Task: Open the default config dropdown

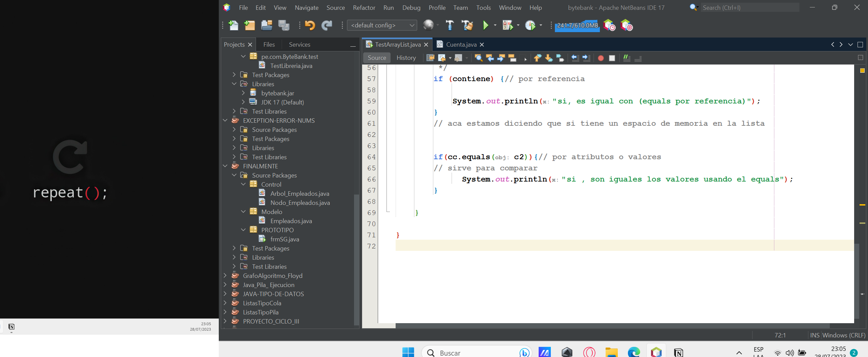Action: click(x=382, y=25)
